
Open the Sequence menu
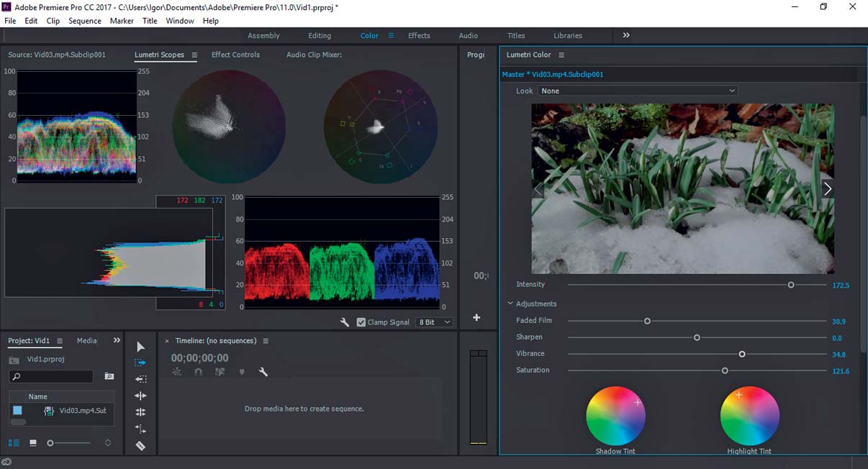[85, 21]
